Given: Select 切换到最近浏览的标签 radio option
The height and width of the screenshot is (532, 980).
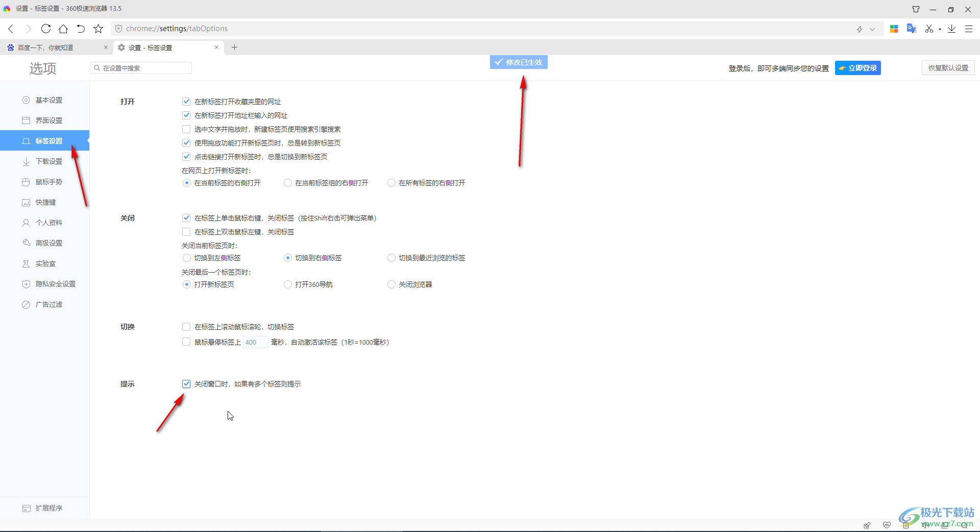Looking at the screenshot, I should coord(391,258).
